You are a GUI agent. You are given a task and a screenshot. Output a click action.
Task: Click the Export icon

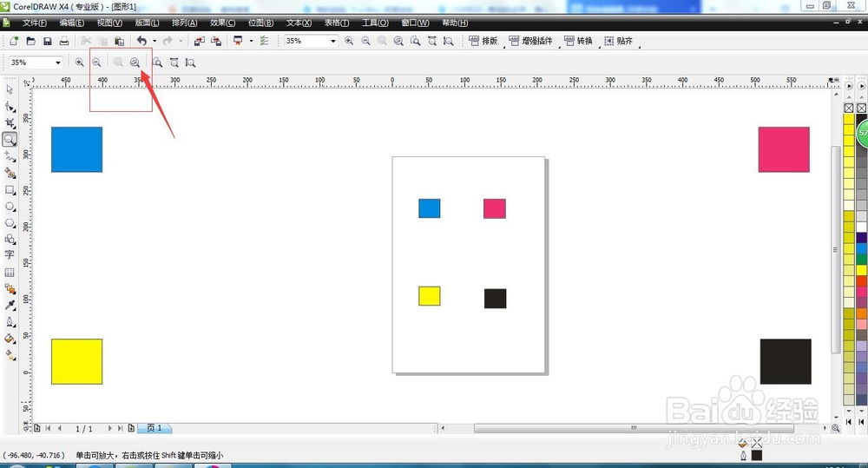(216, 41)
